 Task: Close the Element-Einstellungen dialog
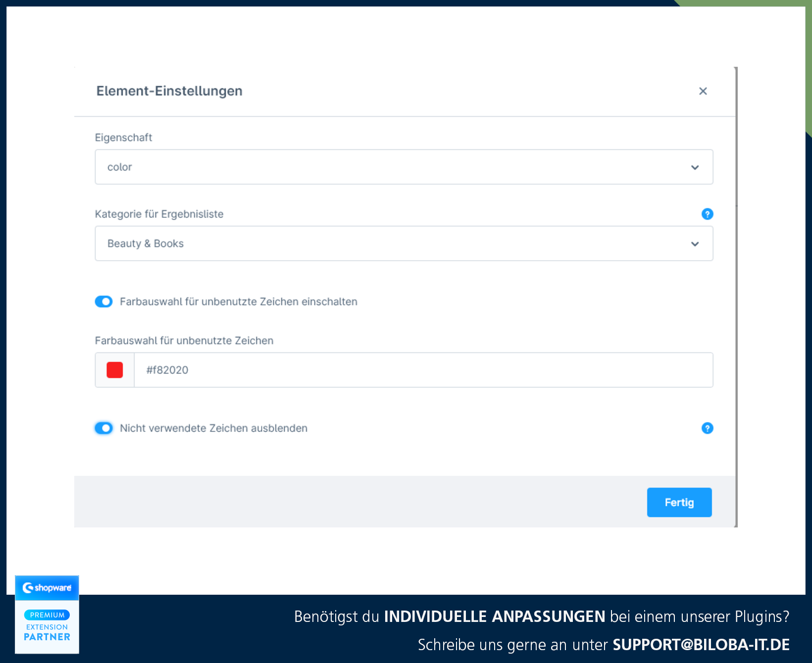(x=703, y=91)
